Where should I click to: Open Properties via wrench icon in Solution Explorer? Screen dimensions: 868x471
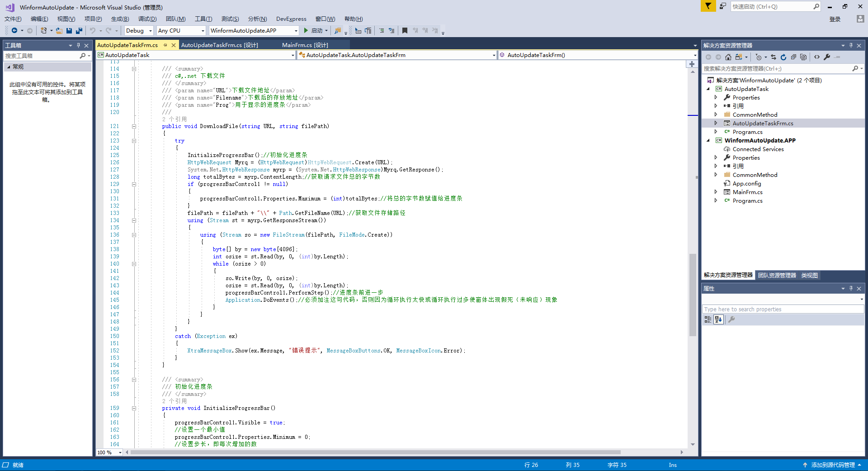click(x=827, y=57)
